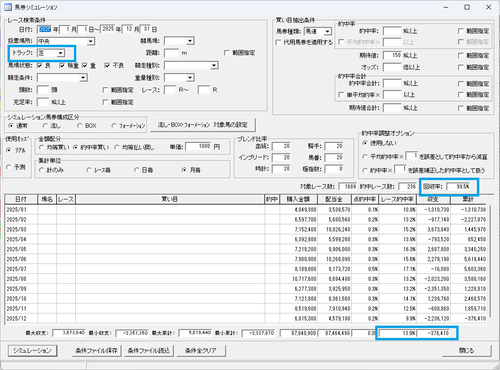Click the 購入金額 column header
The width and height of the screenshot is (500, 370).
pyautogui.click(x=299, y=199)
